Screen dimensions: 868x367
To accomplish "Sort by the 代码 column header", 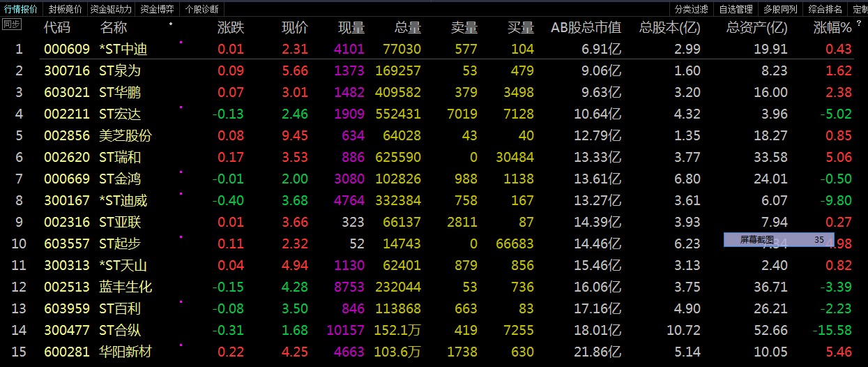I will 57,28.
